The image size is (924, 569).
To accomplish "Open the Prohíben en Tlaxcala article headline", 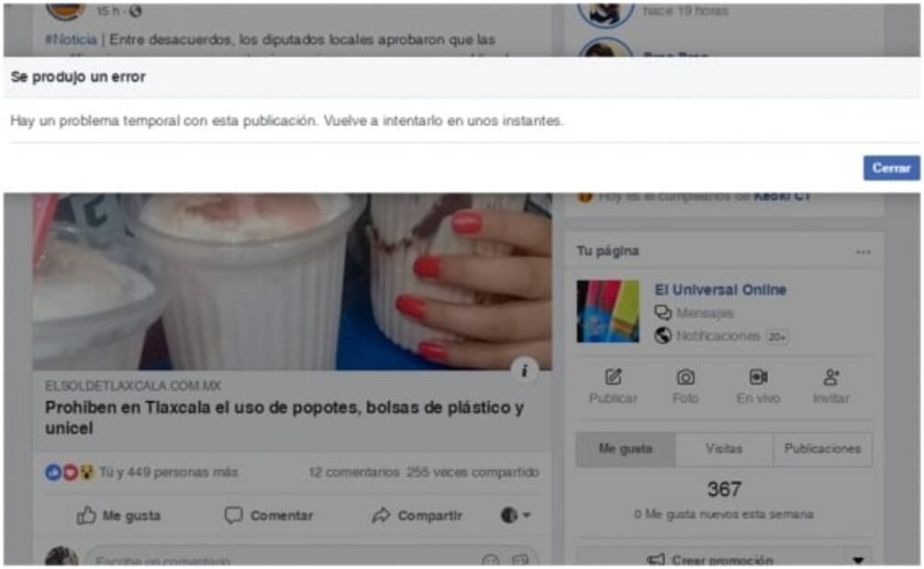I will [x=284, y=418].
